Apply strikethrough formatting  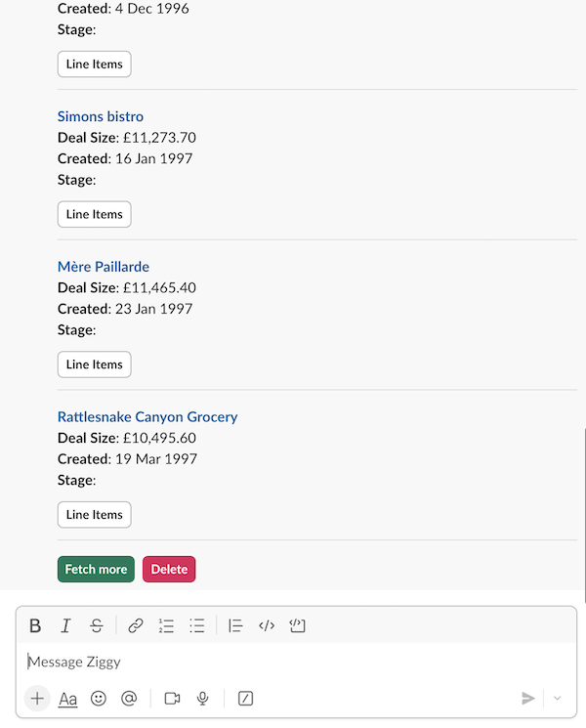[96, 626]
